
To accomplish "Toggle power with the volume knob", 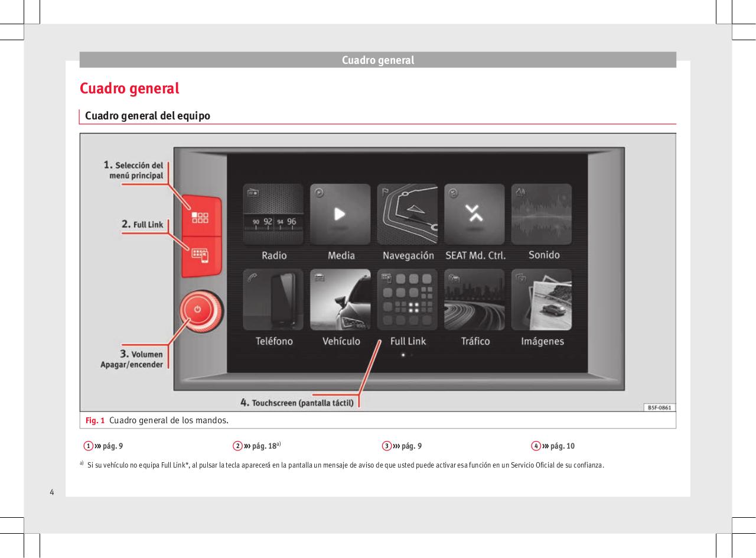I will tap(198, 310).
